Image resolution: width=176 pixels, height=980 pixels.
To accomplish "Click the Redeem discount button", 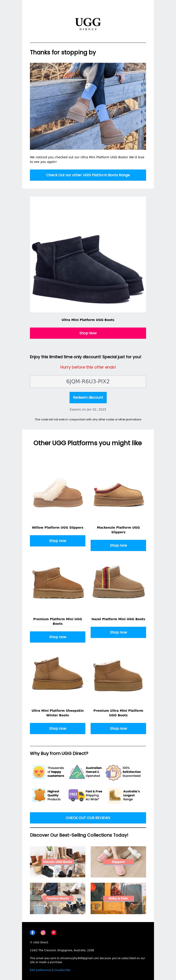I will point(88,397).
